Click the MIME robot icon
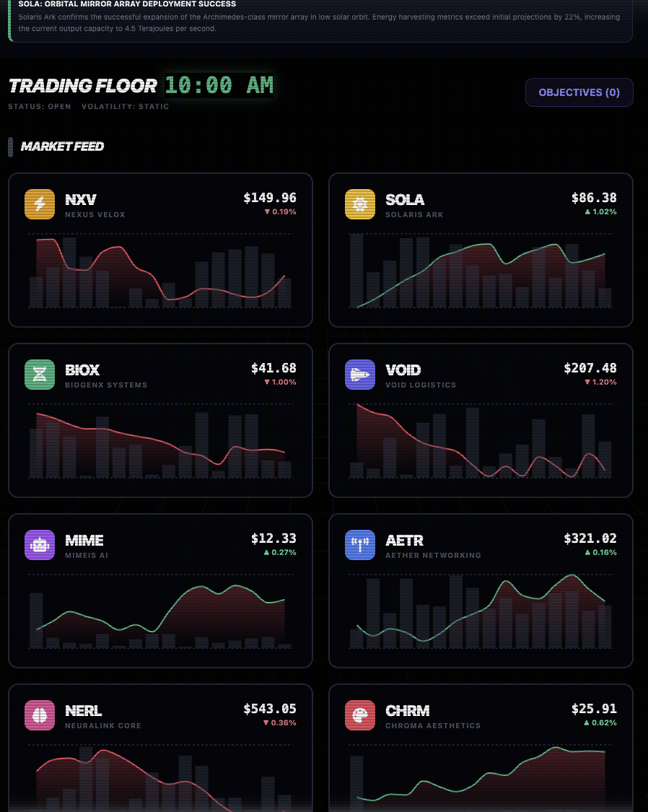This screenshot has width=648, height=812. click(x=40, y=545)
